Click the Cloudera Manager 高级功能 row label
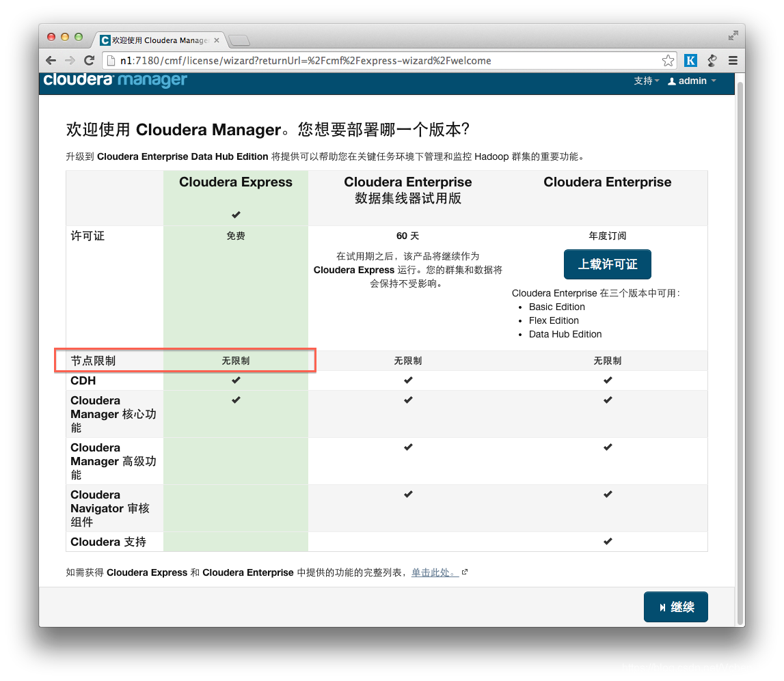 [x=113, y=461]
